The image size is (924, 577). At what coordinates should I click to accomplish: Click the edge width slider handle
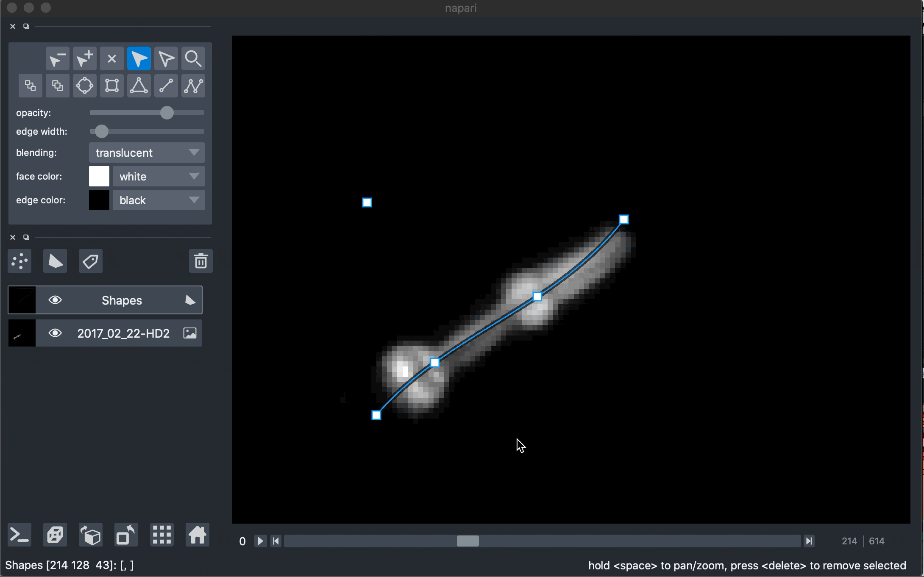(x=101, y=131)
